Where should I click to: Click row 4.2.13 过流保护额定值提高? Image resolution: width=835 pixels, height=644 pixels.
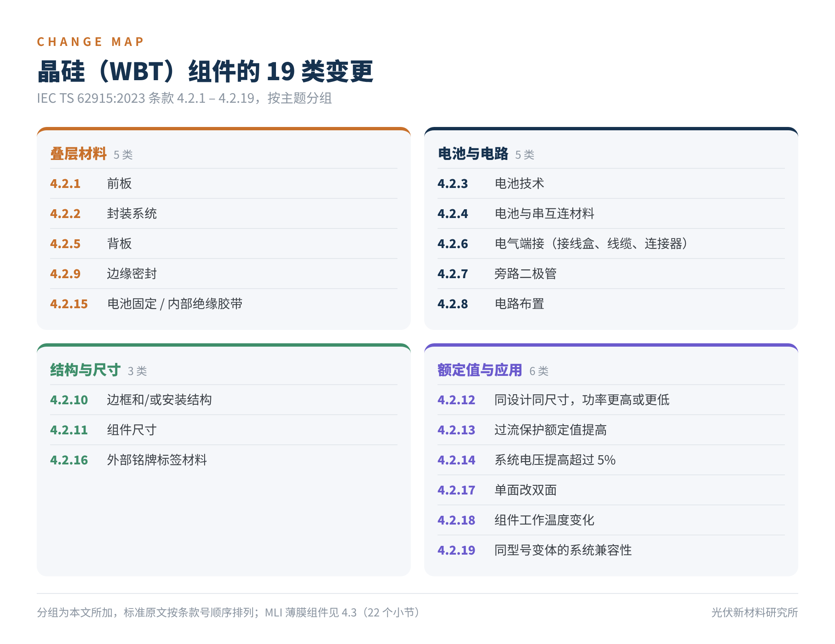(x=611, y=430)
